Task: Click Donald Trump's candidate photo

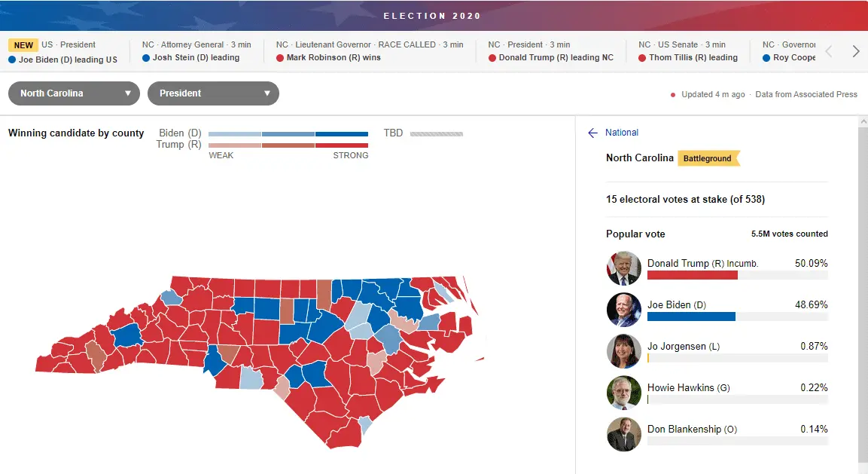Action: tap(623, 268)
